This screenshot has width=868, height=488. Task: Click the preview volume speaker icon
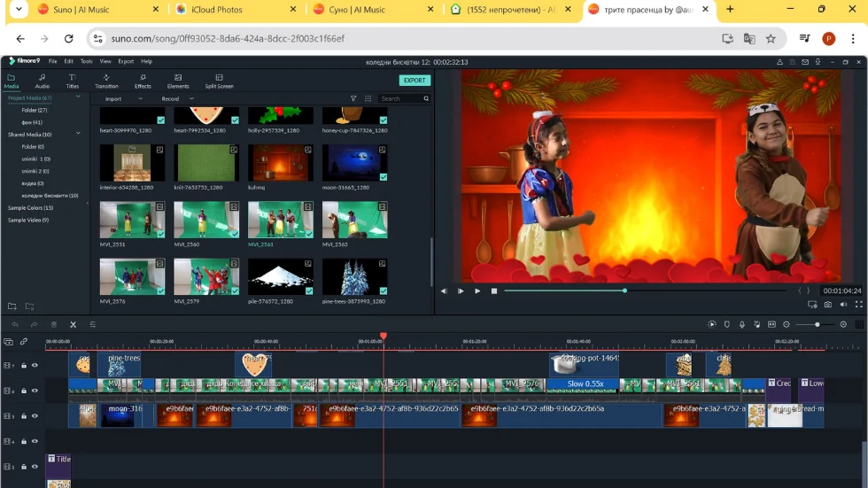click(843, 305)
